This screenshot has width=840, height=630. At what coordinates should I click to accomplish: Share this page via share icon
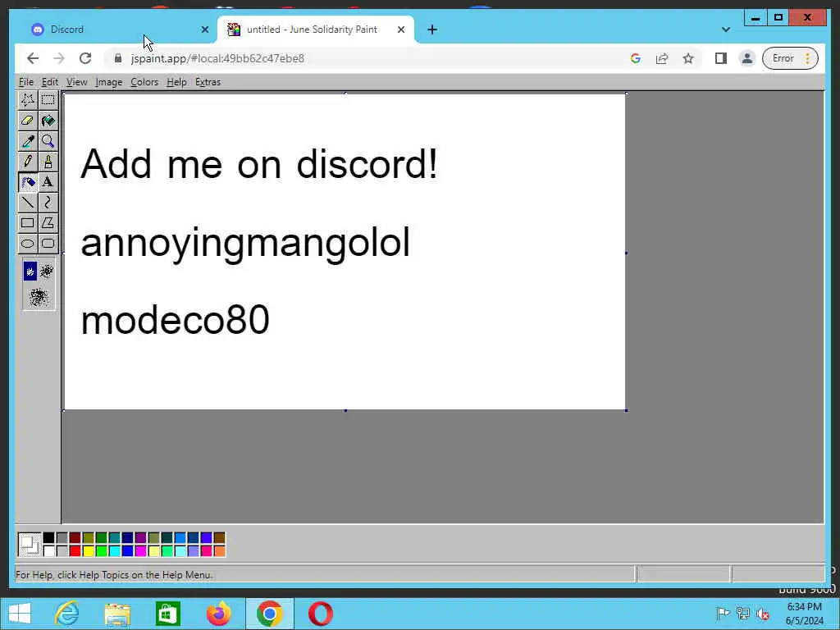tap(662, 58)
